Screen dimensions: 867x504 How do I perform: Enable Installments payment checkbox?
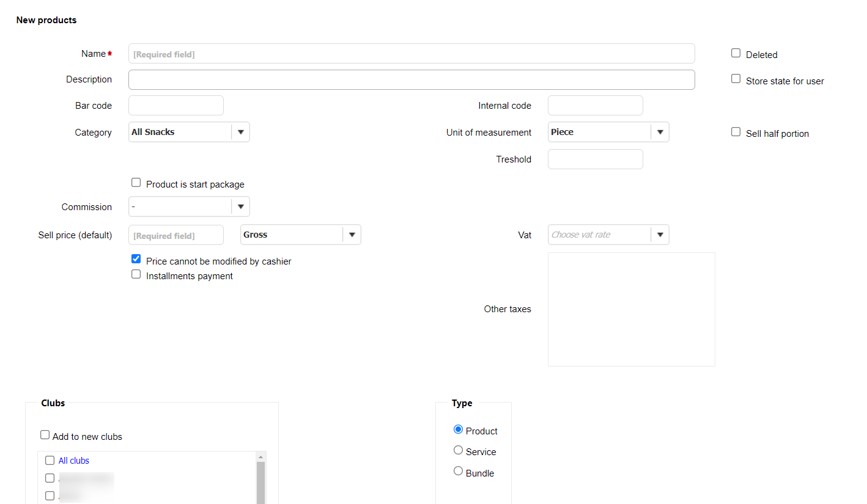tap(136, 274)
